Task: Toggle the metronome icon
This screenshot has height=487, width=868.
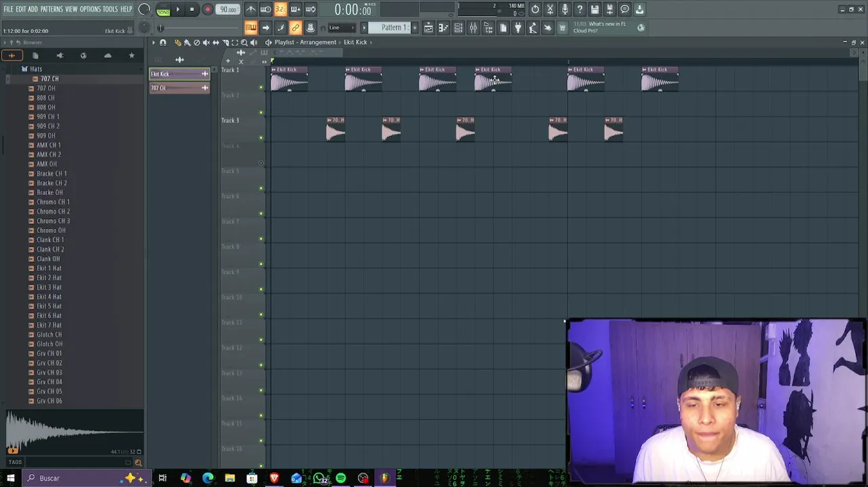Action: [x=250, y=9]
